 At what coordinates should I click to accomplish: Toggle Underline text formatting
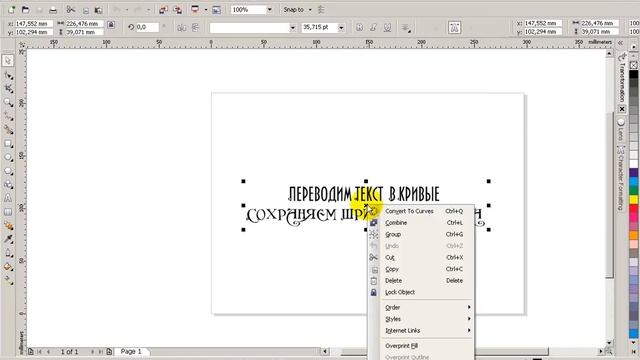(387, 27)
